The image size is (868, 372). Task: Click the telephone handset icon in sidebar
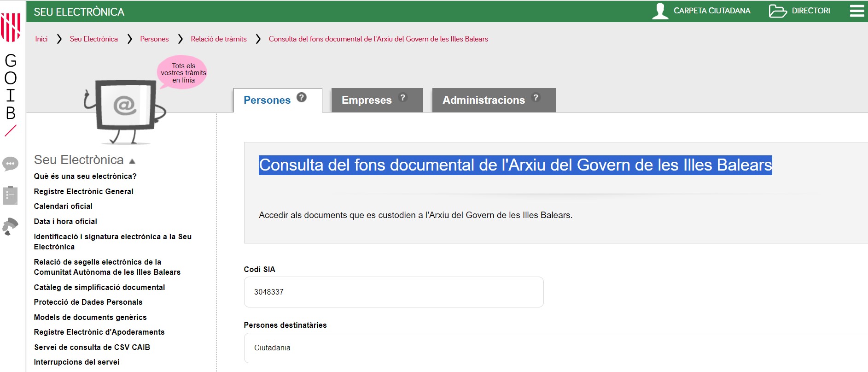[10, 226]
